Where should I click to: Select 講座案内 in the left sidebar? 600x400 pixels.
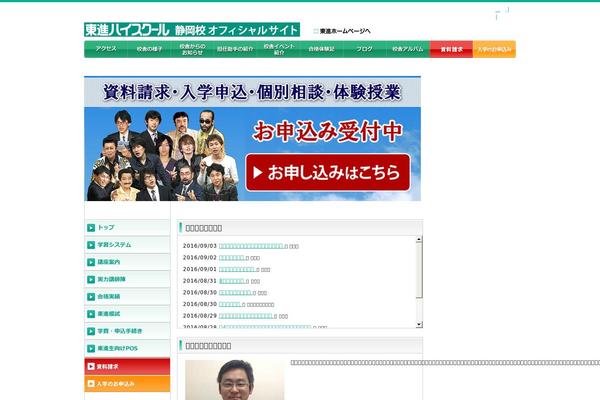tap(127, 262)
